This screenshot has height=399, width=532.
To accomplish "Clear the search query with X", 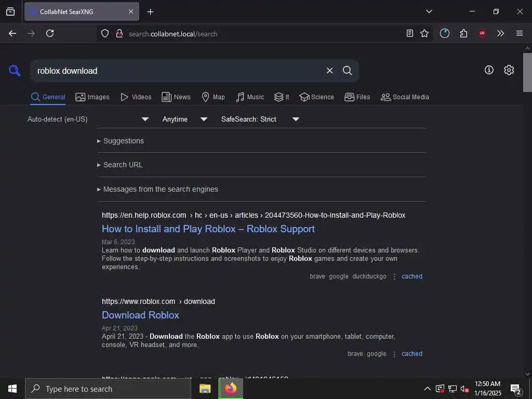I will point(329,71).
